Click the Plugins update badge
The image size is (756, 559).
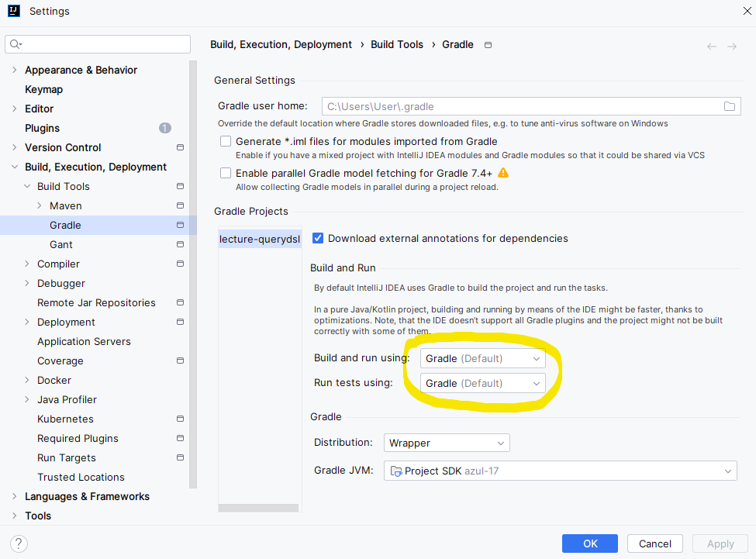[165, 128]
